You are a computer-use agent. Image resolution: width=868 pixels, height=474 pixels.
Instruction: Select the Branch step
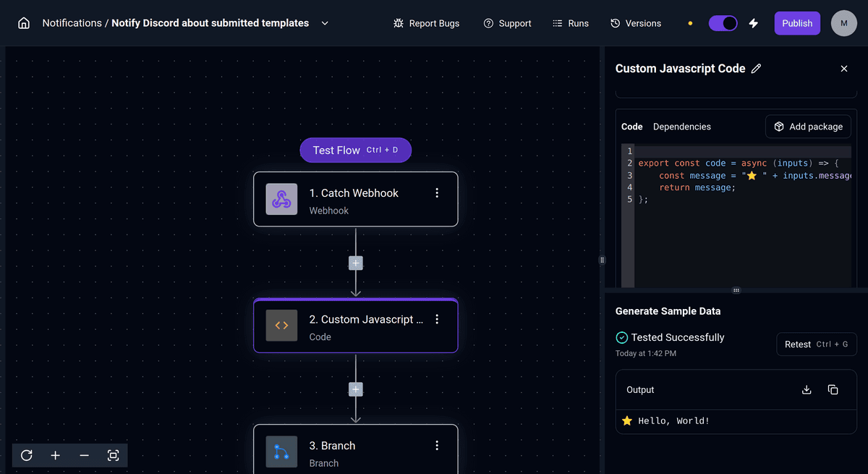point(356,449)
